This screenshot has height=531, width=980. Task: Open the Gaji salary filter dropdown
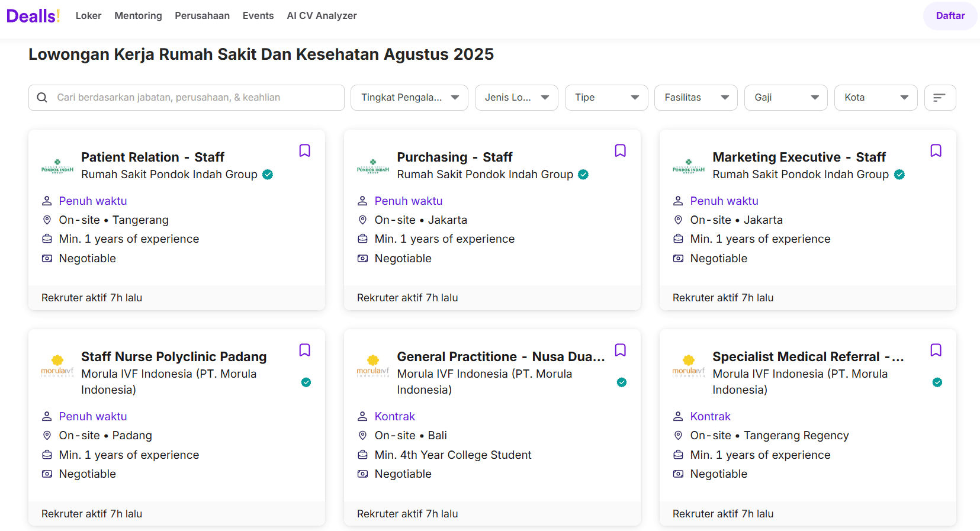[x=786, y=98]
